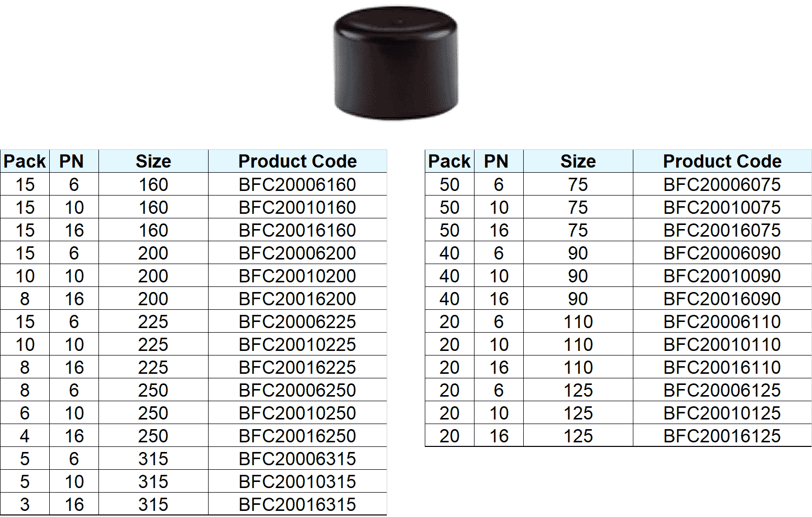
Task: Click product code BFC20016090
Action: (722, 299)
